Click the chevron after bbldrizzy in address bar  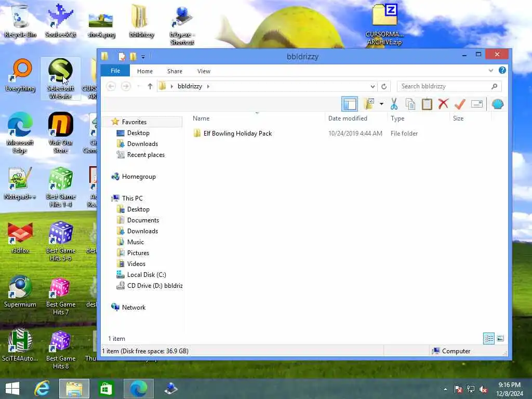[208, 86]
